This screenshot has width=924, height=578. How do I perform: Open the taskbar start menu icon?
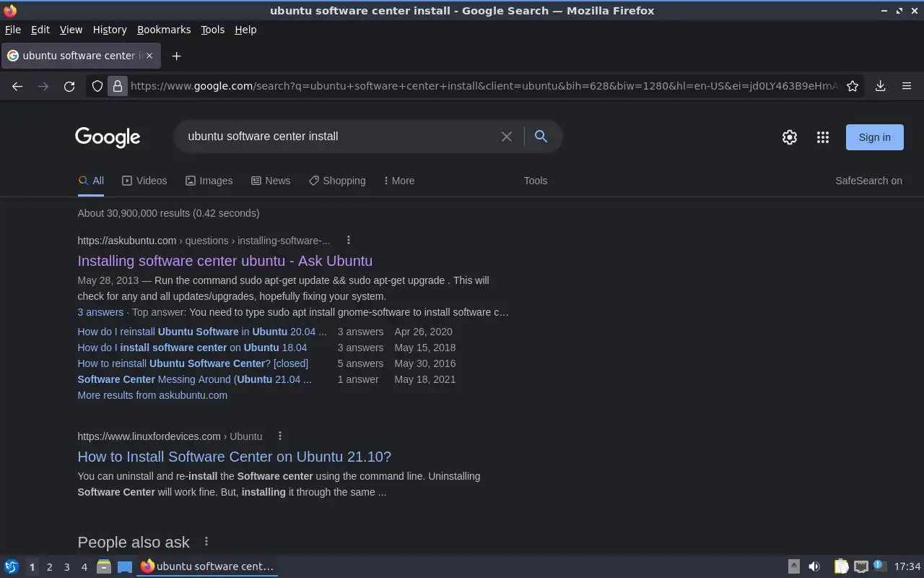(x=12, y=566)
